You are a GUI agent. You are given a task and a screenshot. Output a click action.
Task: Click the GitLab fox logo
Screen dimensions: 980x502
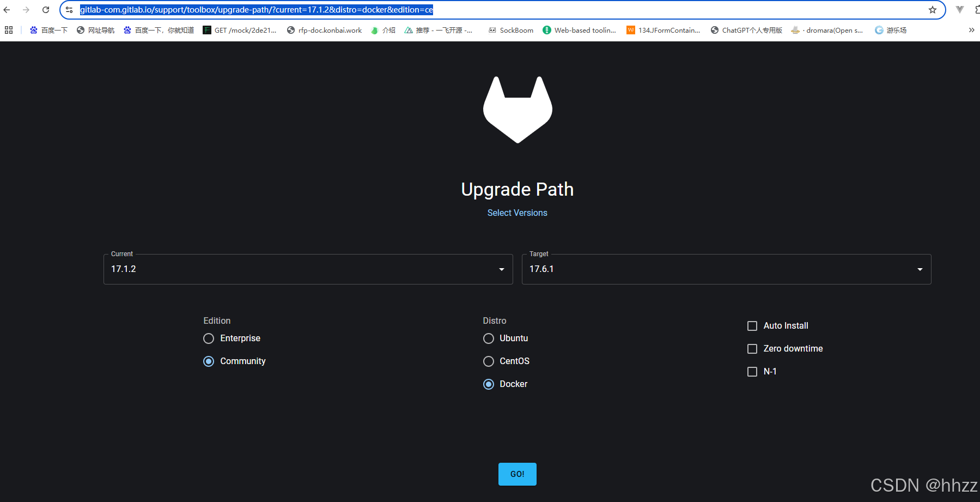point(518,110)
